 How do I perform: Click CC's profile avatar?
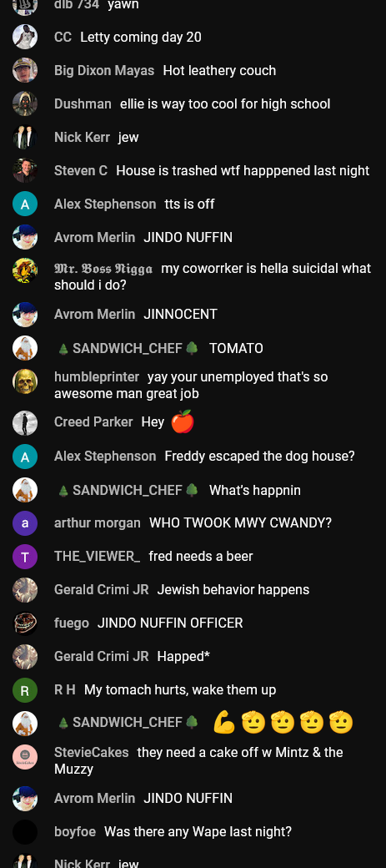(25, 37)
